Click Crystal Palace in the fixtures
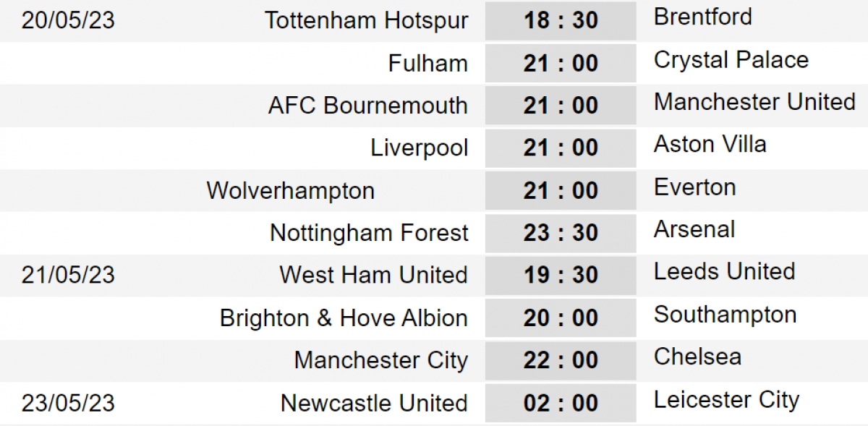 [731, 59]
